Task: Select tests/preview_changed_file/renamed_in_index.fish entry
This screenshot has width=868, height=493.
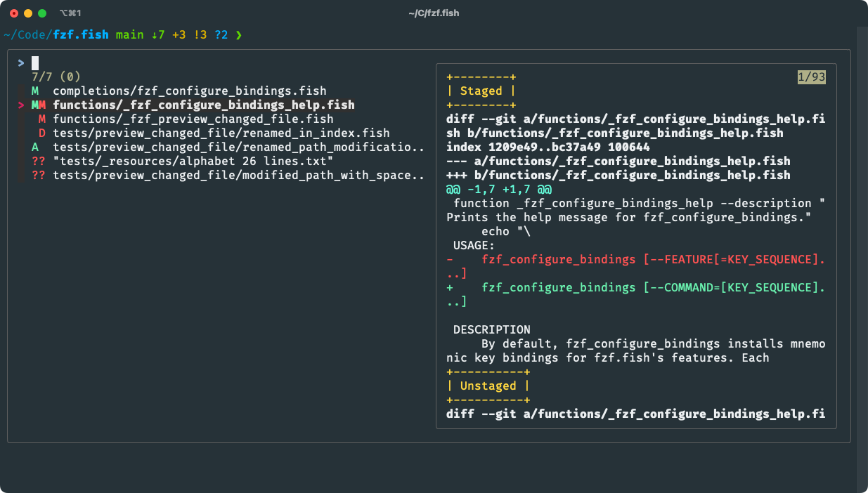Action: pos(221,133)
